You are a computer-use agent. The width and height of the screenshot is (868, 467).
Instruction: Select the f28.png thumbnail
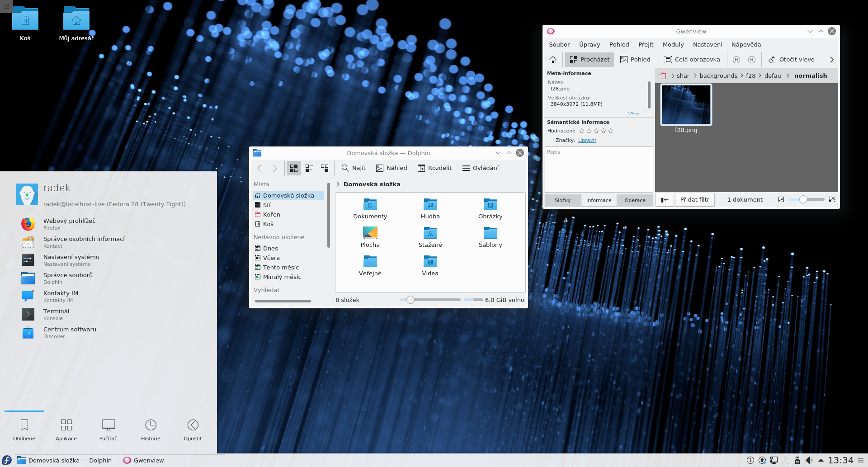point(686,105)
